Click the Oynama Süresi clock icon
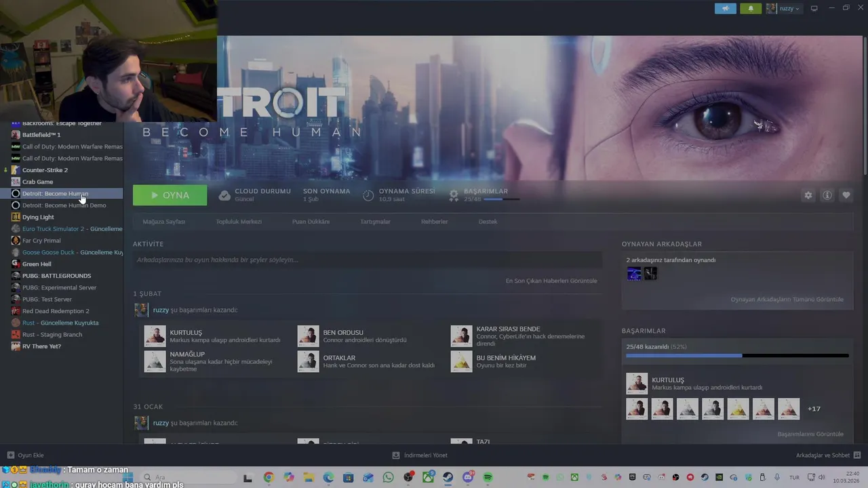The image size is (868, 488). [x=368, y=195]
